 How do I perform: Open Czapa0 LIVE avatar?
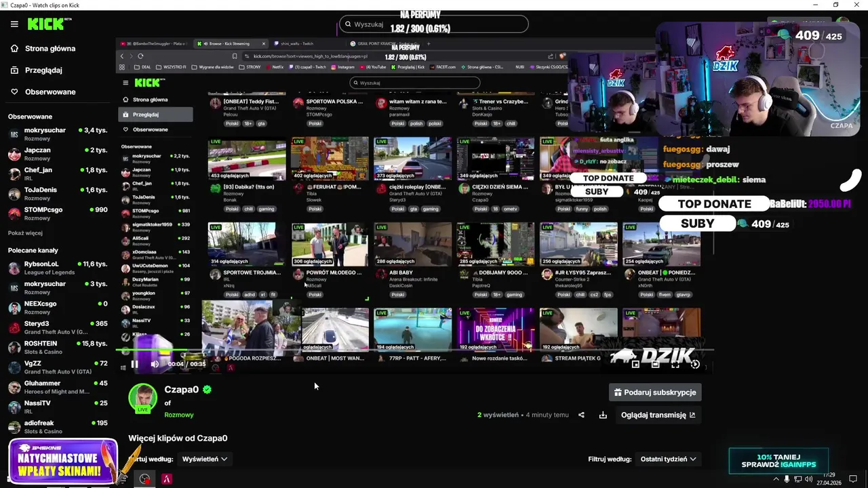tap(143, 399)
